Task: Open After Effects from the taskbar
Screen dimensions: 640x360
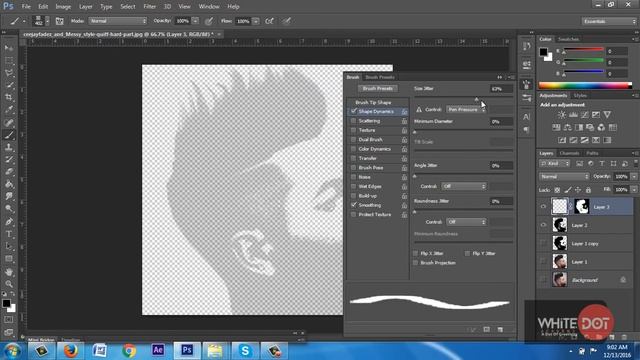Action: click(158, 351)
